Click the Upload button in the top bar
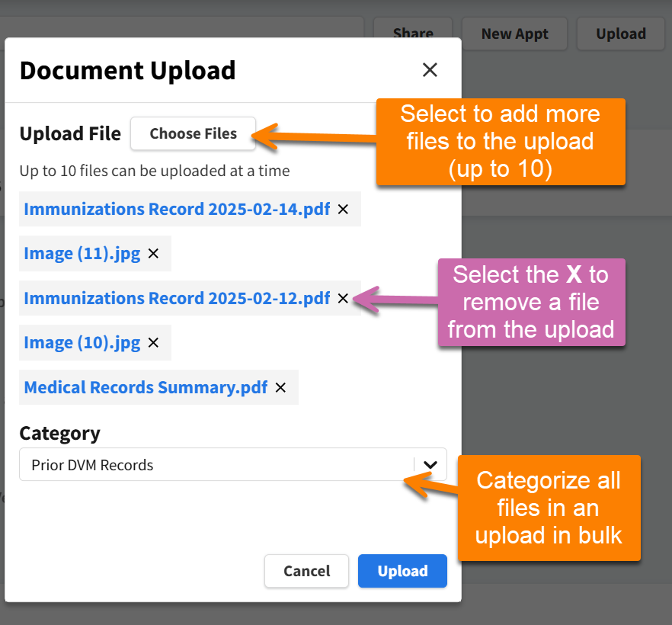The width and height of the screenshot is (672, 625). tap(621, 34)
